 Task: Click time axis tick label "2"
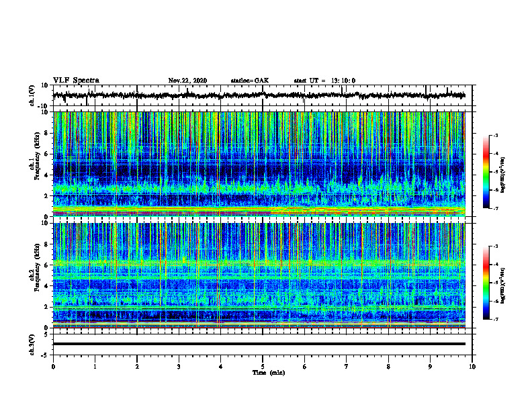[x=137, y=367]
